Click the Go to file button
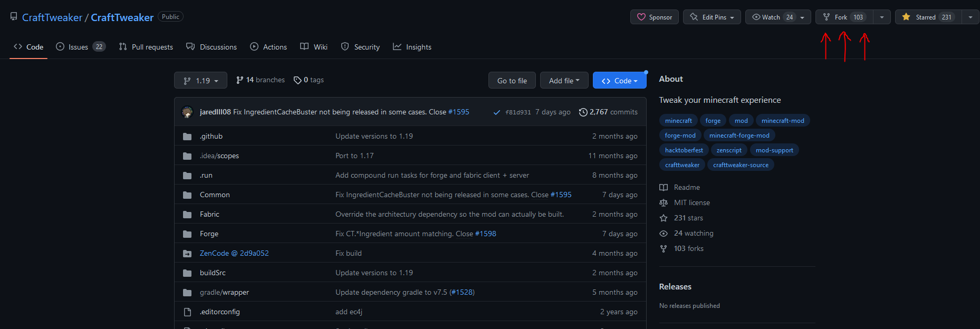This screenshot has height=329, width=980. coord(512,80)
